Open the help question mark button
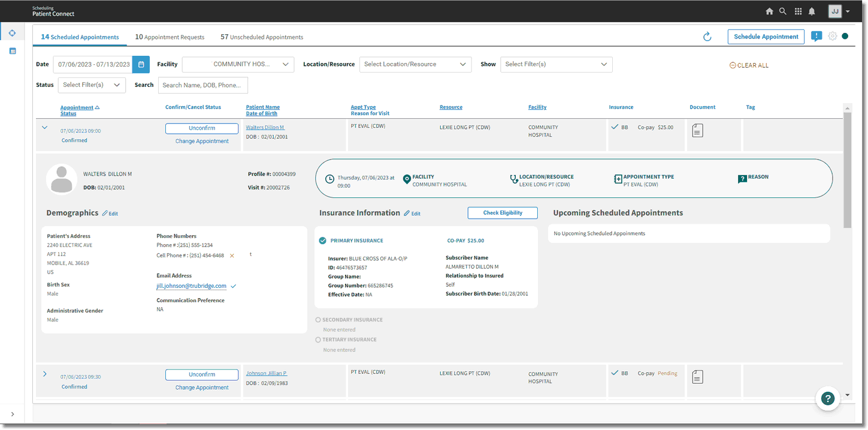The image size is (868, 430). click(828, 398)
